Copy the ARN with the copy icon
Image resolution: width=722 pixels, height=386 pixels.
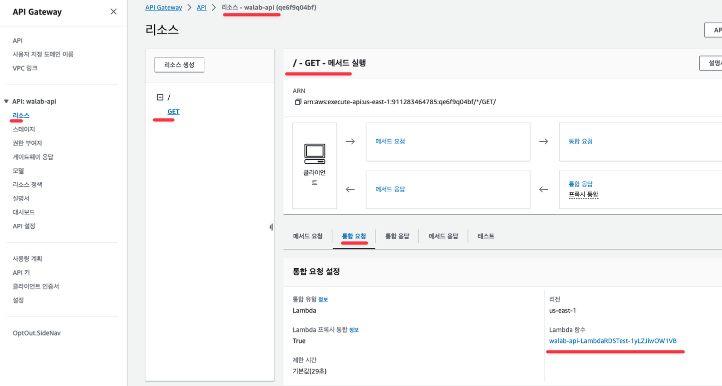click(297, 102)
